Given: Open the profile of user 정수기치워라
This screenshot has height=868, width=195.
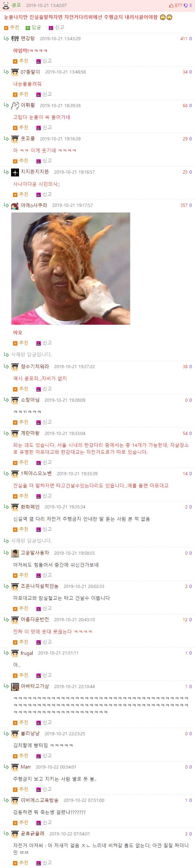Looking at the screenshot, I should click(x=35, y=366).
